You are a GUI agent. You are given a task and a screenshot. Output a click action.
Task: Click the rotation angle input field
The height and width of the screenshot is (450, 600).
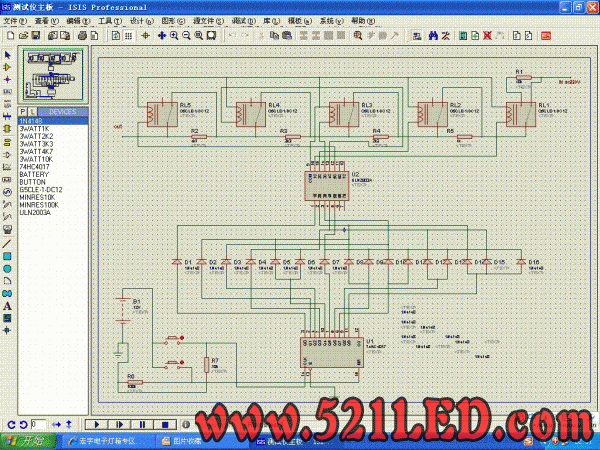tap(38, 424)
